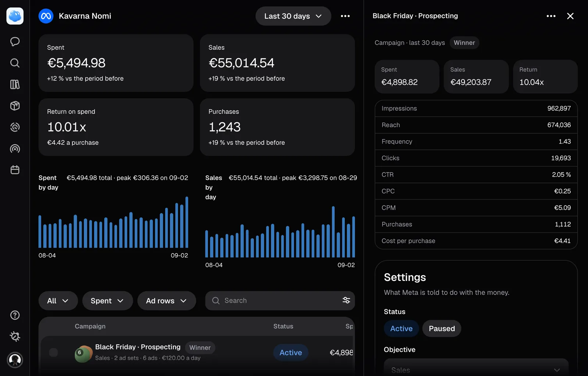This screenshot has width=588, height=376.
Task: Open the Ad rows dropdown
Action: [166, 301]
